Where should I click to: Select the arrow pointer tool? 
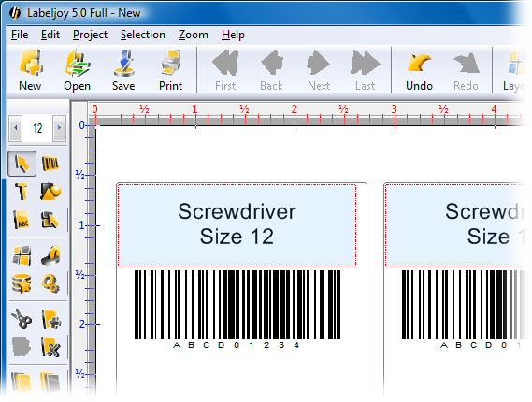pos(22,164)
